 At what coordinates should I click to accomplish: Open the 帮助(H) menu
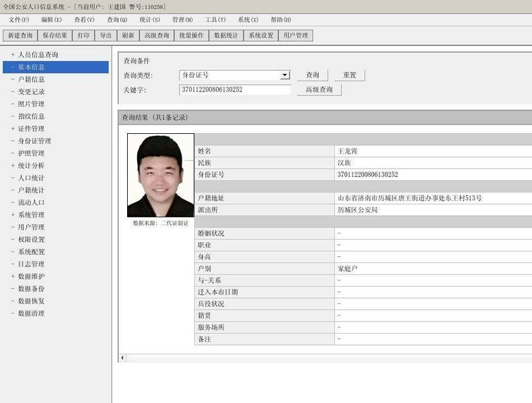[x=280, y=20]
